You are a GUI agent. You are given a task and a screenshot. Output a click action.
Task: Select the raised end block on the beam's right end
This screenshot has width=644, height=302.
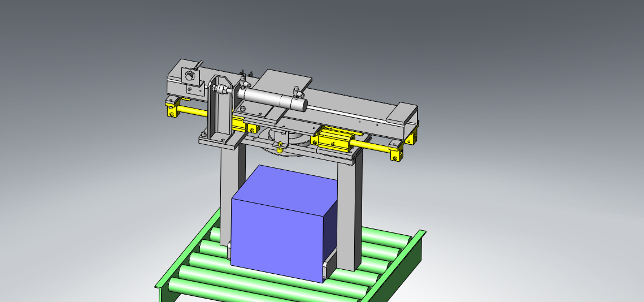(x=402, y=113)
